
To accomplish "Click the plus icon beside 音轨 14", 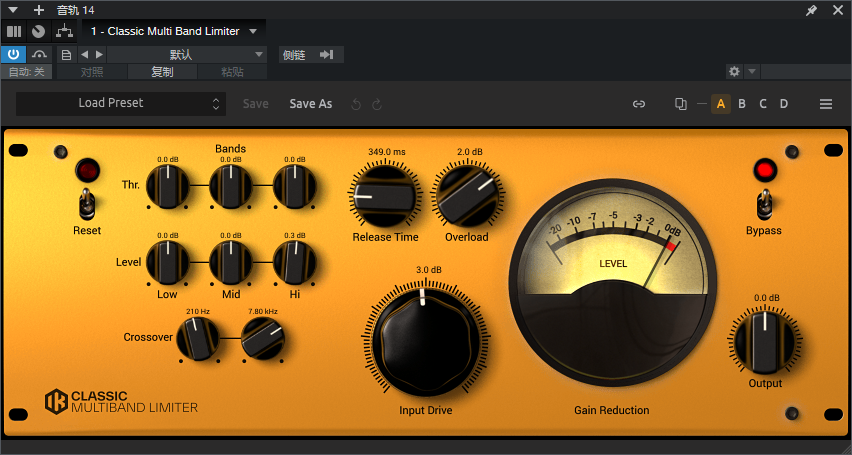I will (x=39, y=10).
